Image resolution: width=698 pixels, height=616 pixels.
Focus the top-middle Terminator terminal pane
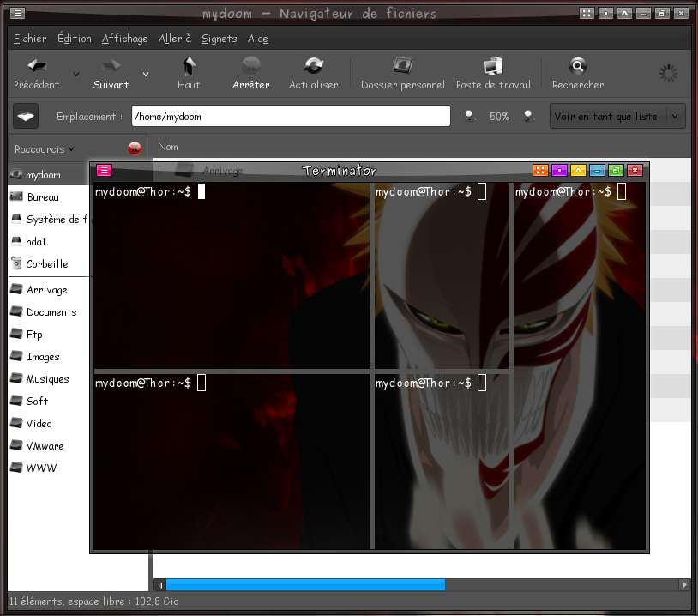442,275
